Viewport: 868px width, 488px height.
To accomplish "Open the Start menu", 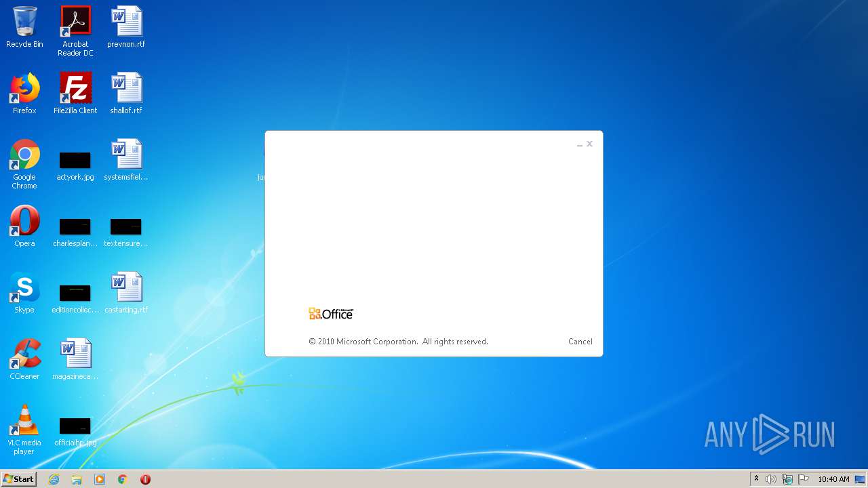I will 19,479.
